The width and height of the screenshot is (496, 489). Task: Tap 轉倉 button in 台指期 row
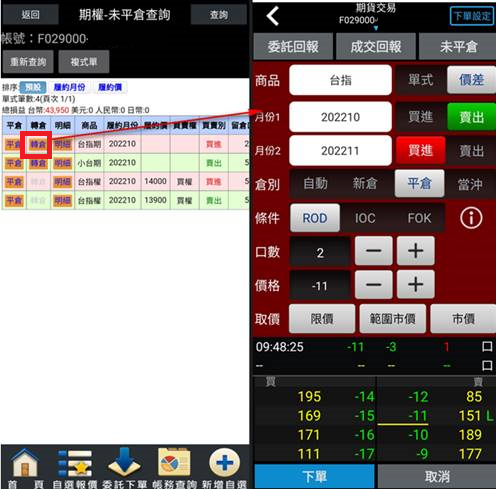click(x=38, y=144)
